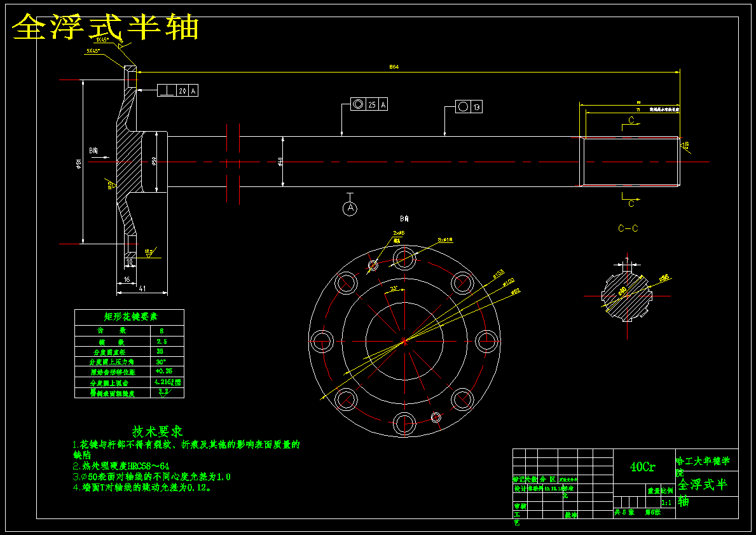Click the 共 5 张 sheet count text
This screenshot has width=756, height=535.
click(x=624, y=512)
